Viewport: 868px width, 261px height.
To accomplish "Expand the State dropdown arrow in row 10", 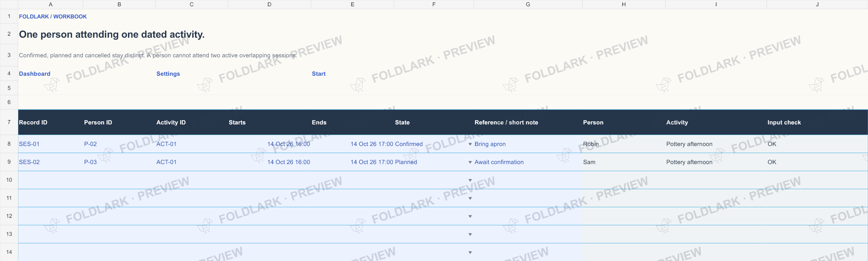I will 470,181.
